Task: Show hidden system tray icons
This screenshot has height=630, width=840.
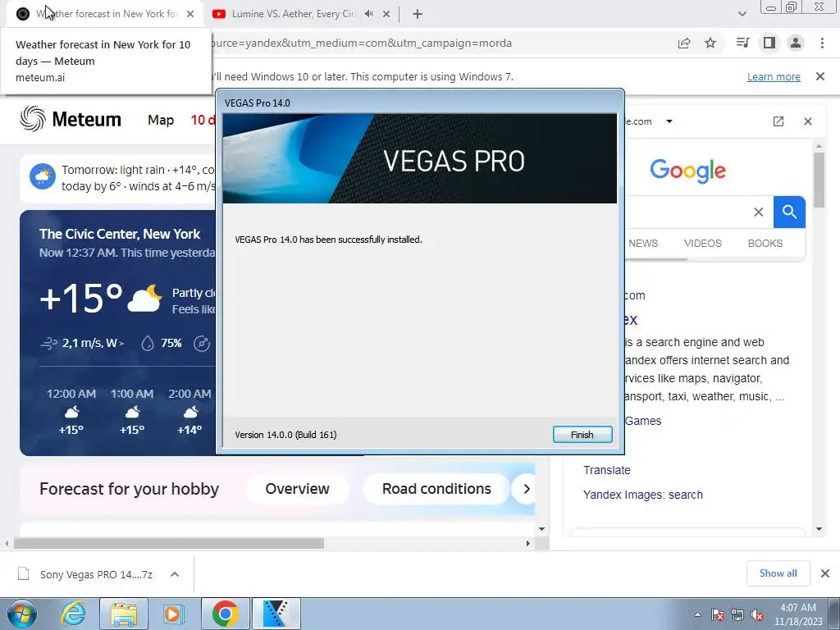Action: [697, 614]
